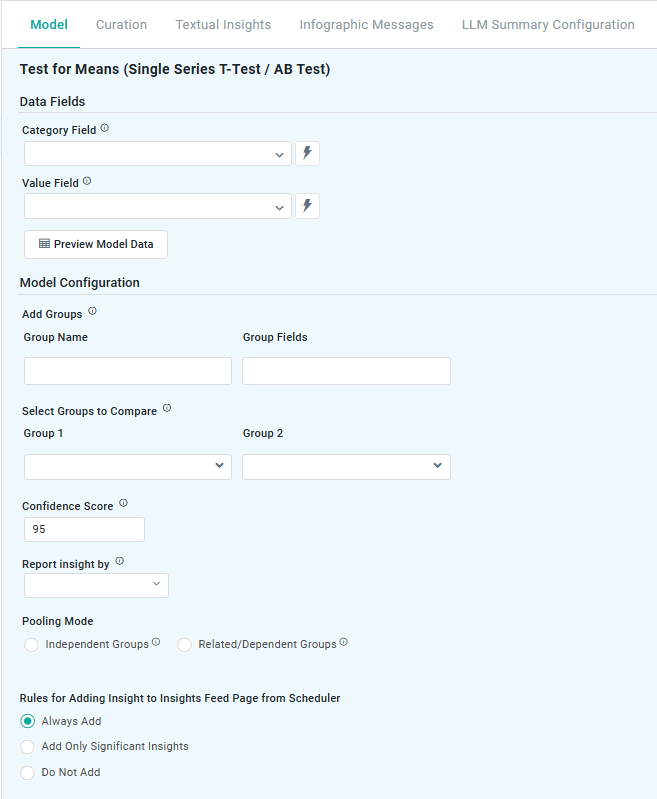
Task: Open the Category Field dropdown
Action: click(158, 154)
